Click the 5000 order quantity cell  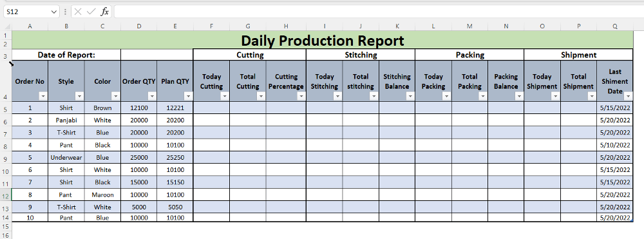(x=139, y=207)
